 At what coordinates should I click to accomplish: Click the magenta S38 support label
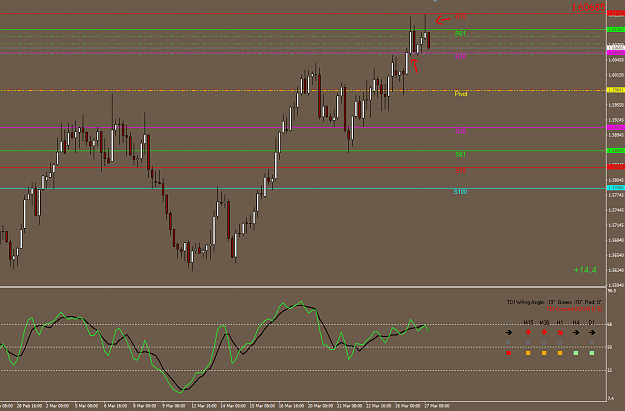pos(460,131)
